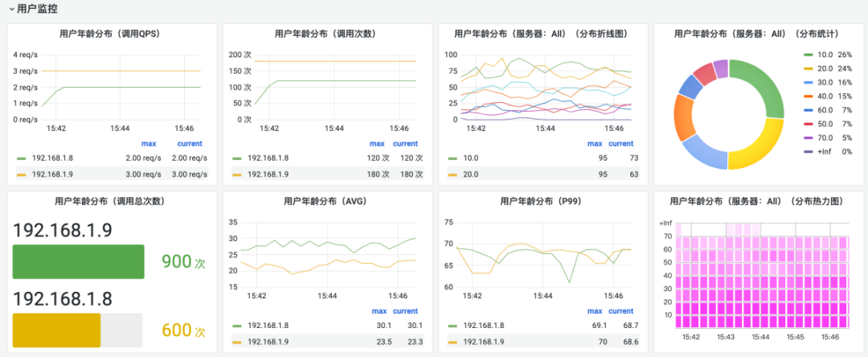
Task: Select 70.0 5% in donut legend
Action: coord(828,137)
